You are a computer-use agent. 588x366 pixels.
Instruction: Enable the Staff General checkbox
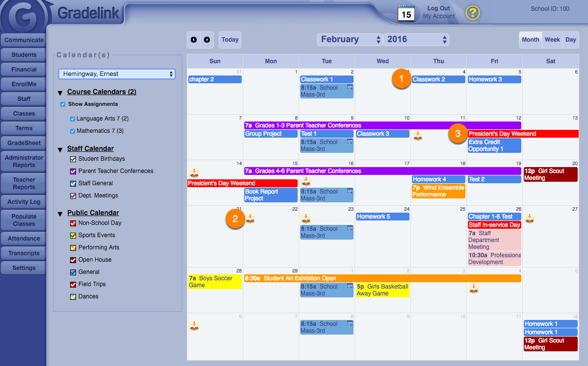[73, 184]
